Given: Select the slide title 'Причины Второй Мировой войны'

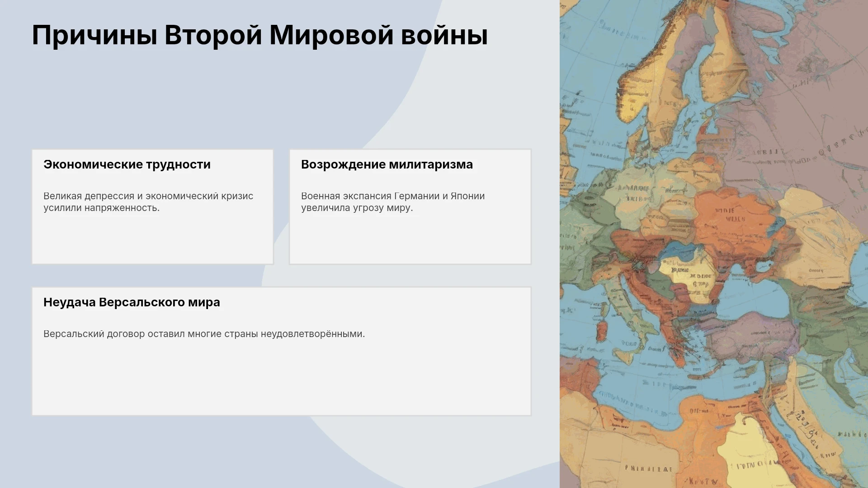Looking at the screenshot, I should coord(260,35).
